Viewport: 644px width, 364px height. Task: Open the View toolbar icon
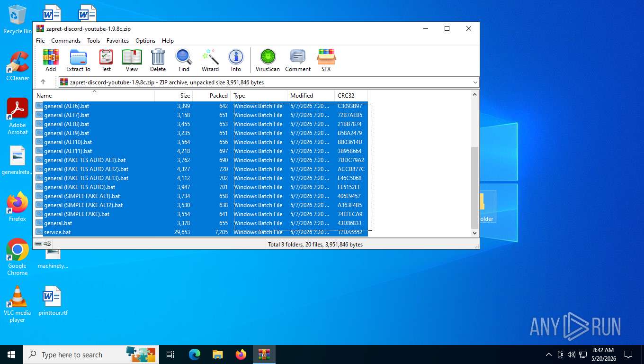pos(132,60)
